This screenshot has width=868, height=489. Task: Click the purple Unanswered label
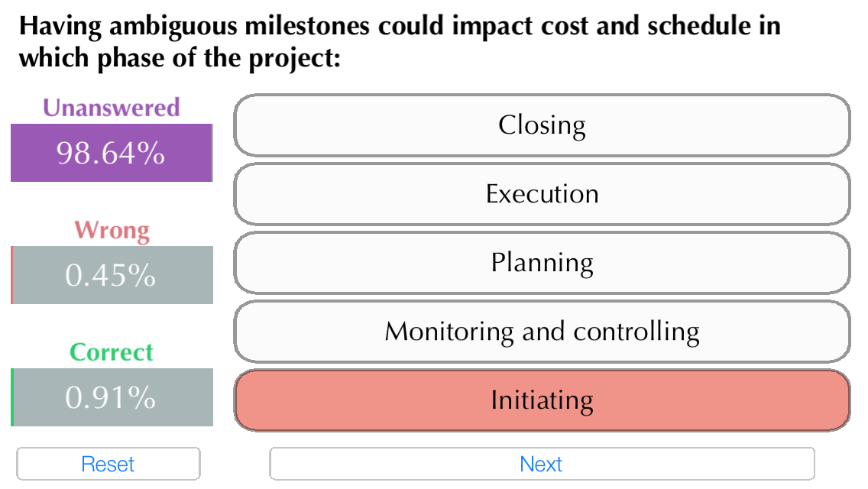[112, 107]
